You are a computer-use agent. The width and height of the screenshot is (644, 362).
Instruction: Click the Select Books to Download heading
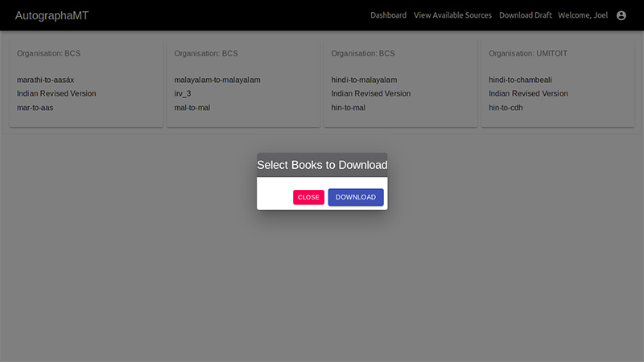pos(322,165)
